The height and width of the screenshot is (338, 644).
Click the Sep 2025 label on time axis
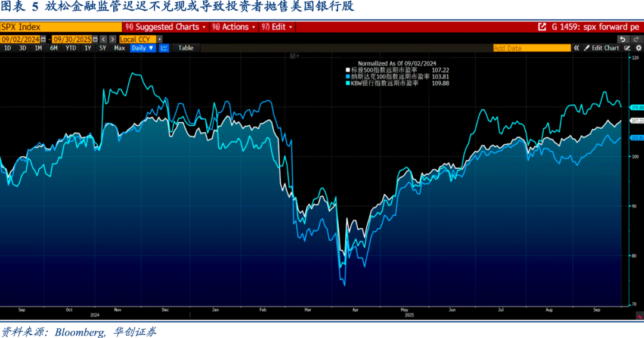pos(597,310)
